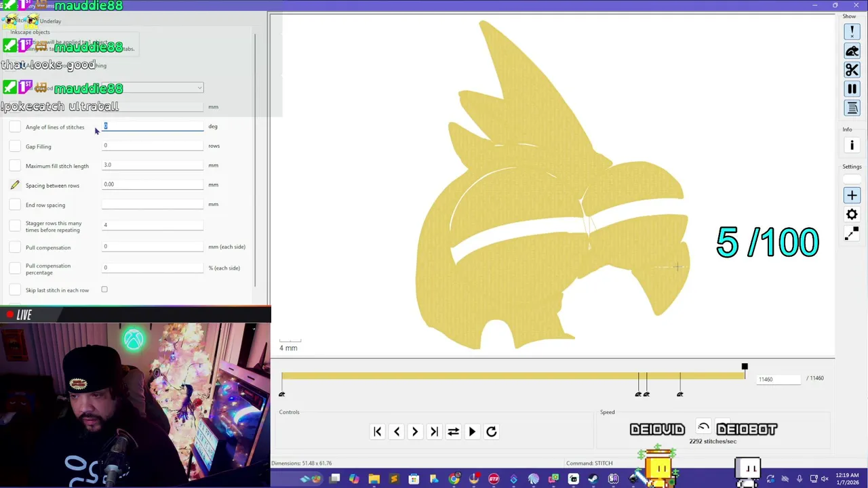The height and width of the screenshot is (488, 868).
Task: Toggle the stops pause icon in Show panel
Action: (x=852, y=89)
